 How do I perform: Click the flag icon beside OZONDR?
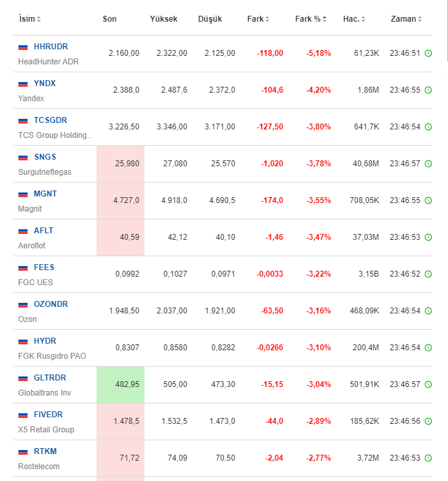[23, 304]
